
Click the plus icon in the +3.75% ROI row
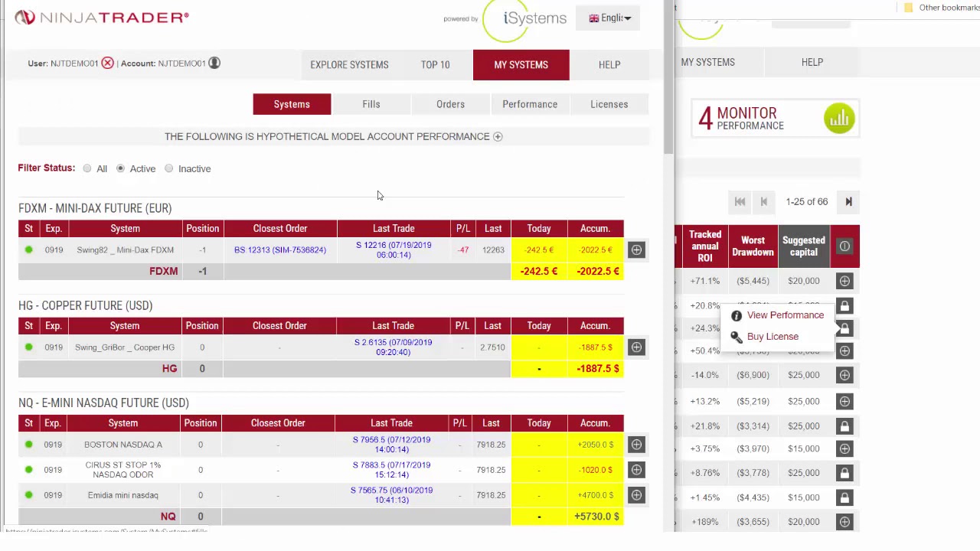844,448
